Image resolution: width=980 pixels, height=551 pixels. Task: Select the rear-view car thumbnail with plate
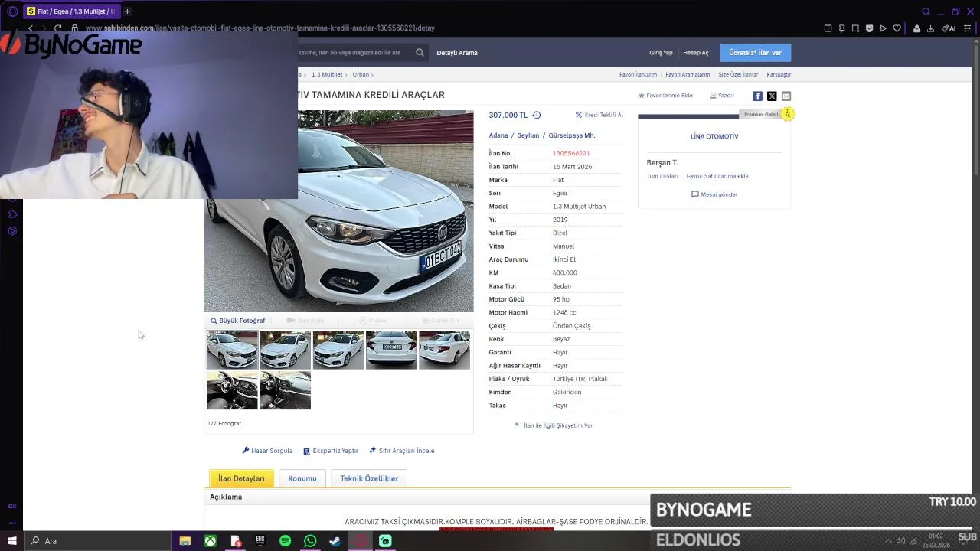[391, 350]
